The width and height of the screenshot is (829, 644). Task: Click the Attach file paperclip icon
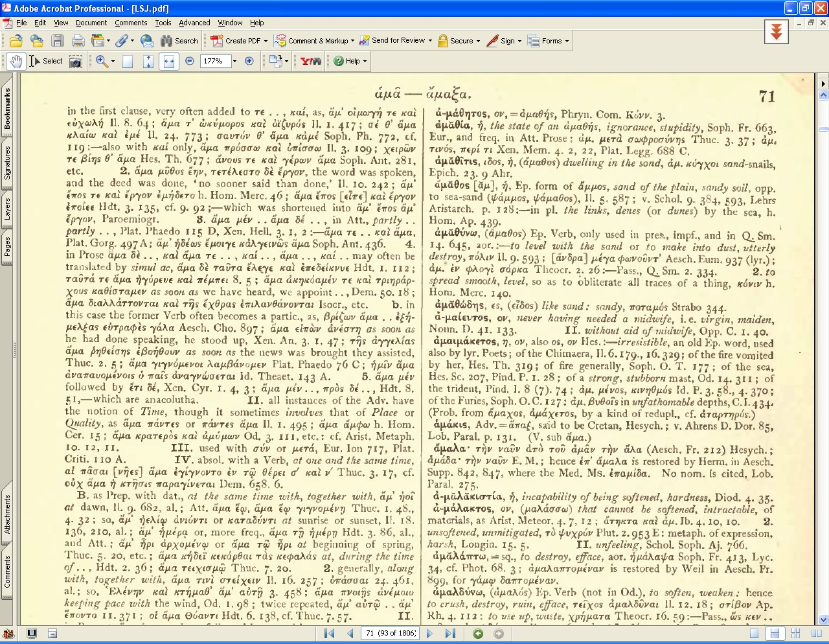coord(121,41)
